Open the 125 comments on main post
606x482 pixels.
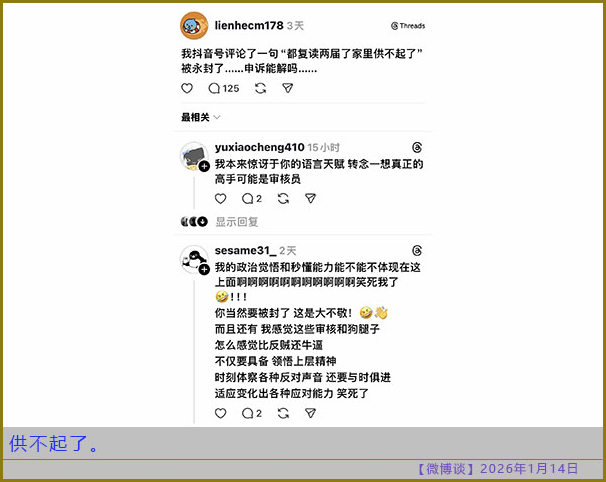click(x=223, y=89)
